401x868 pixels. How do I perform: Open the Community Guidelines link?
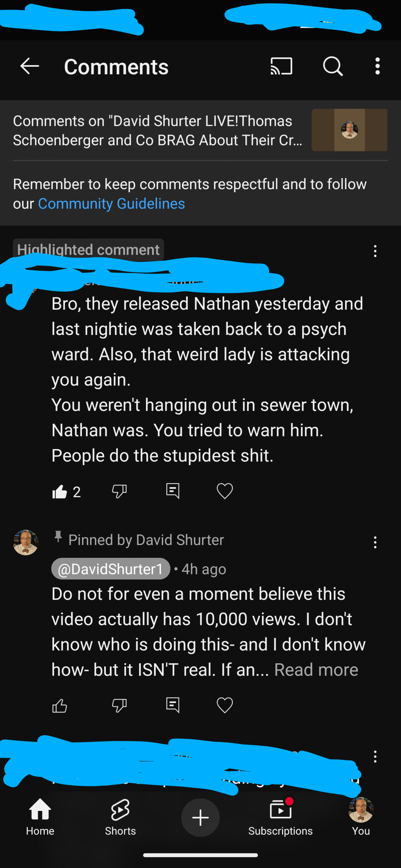coord(111,204)
